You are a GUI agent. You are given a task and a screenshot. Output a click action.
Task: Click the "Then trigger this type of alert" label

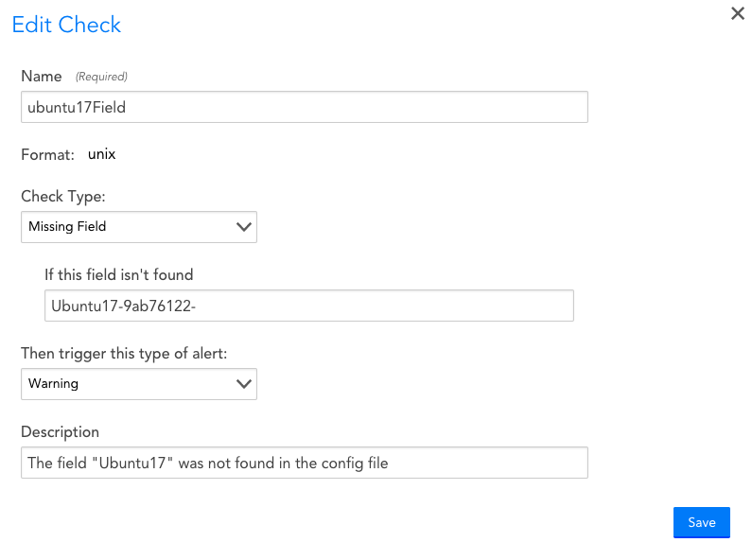[124, 354]
